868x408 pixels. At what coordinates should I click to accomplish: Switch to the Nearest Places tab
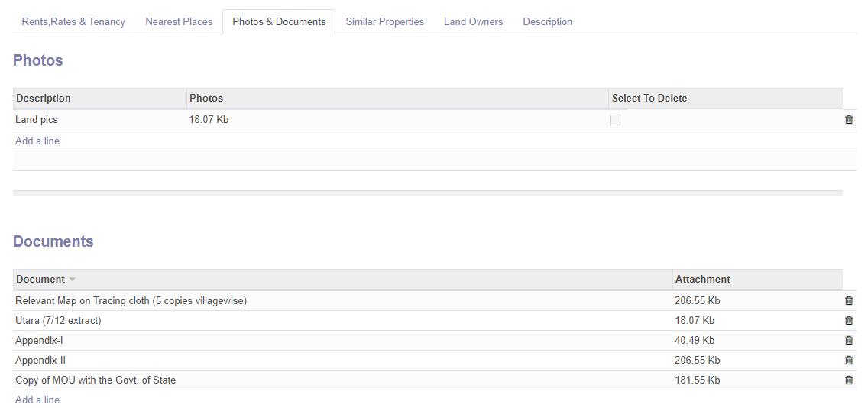tap(179, 21)
